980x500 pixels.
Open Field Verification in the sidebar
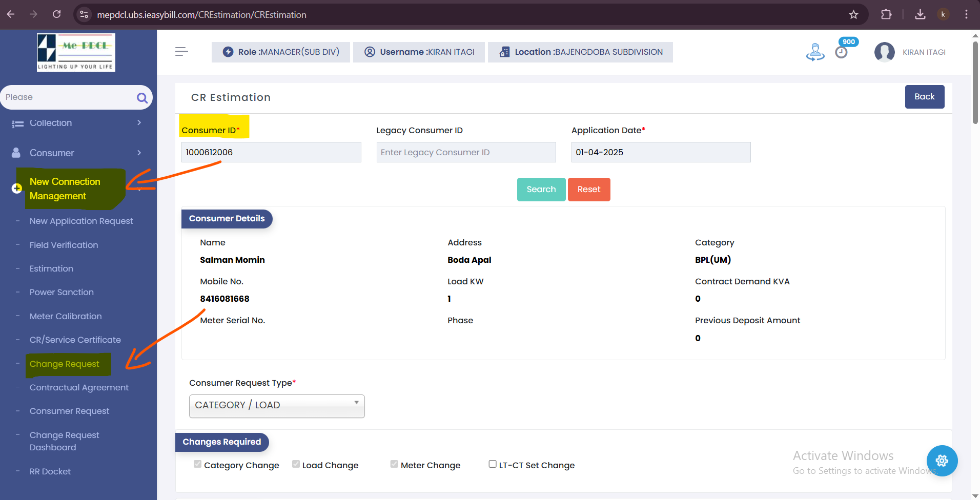tap(64, 245)
